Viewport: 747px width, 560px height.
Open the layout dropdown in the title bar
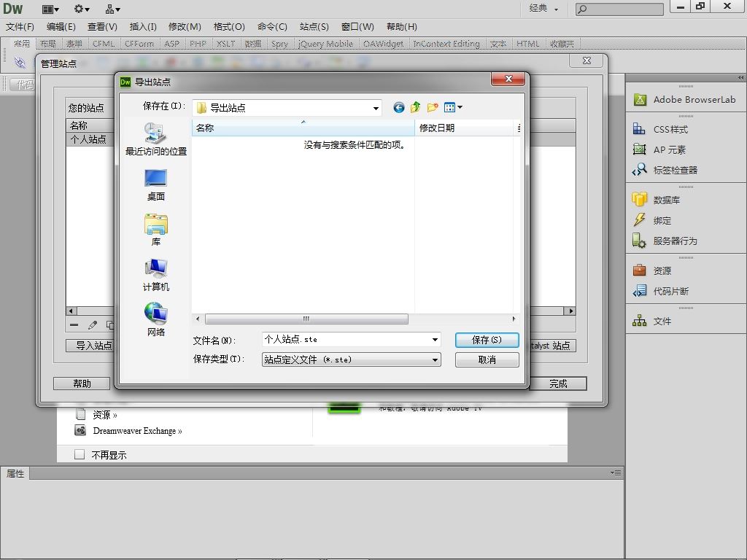50,9
